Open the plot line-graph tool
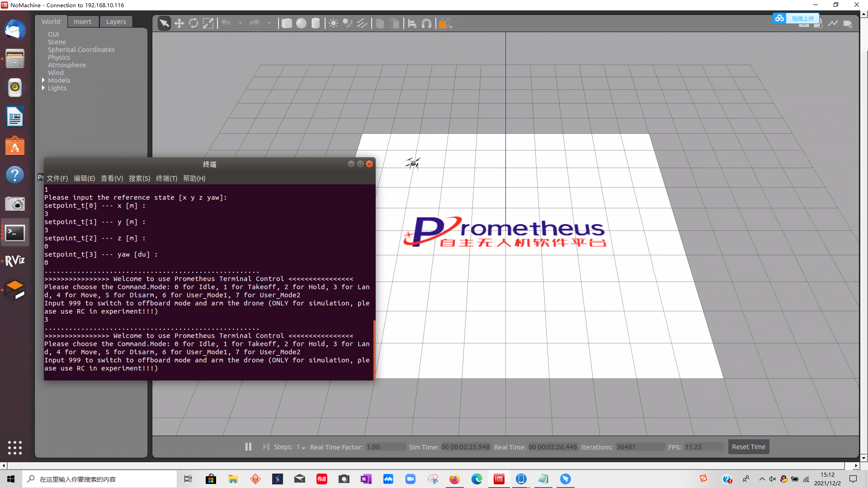Screen dimensions: 868x488 click(x=833, y=23)
